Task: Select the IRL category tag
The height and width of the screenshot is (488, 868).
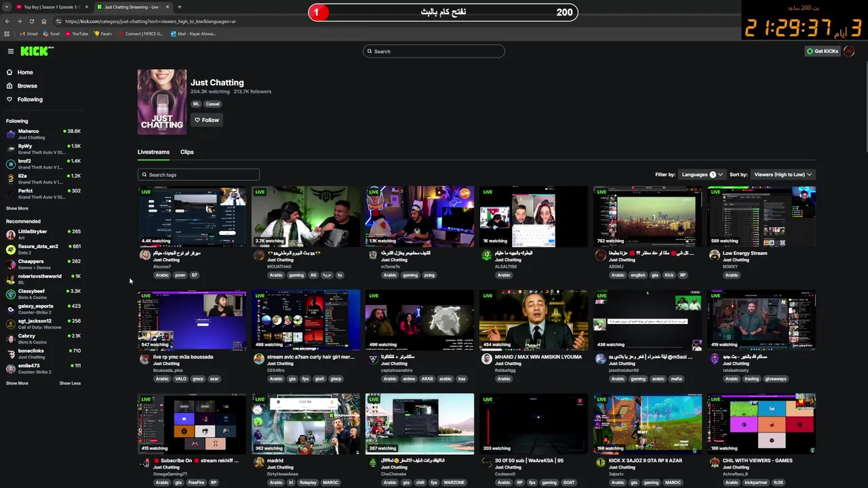Action: click(196, 104)
